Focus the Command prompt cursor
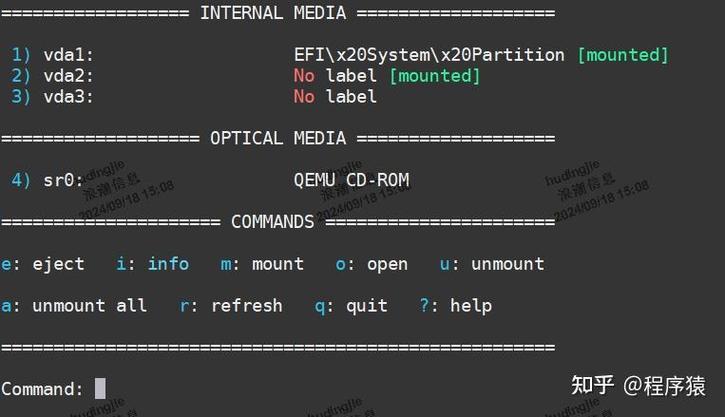The width and height of the screenshot is (725, 417). [x=100, y=389]
